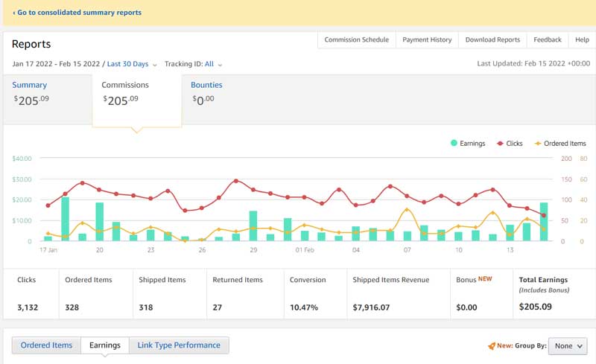The height and width of the screenshot is (364, 596).
Task: Click the tall earnings bar for 20 Jan
Action: [x=100, y=222]
